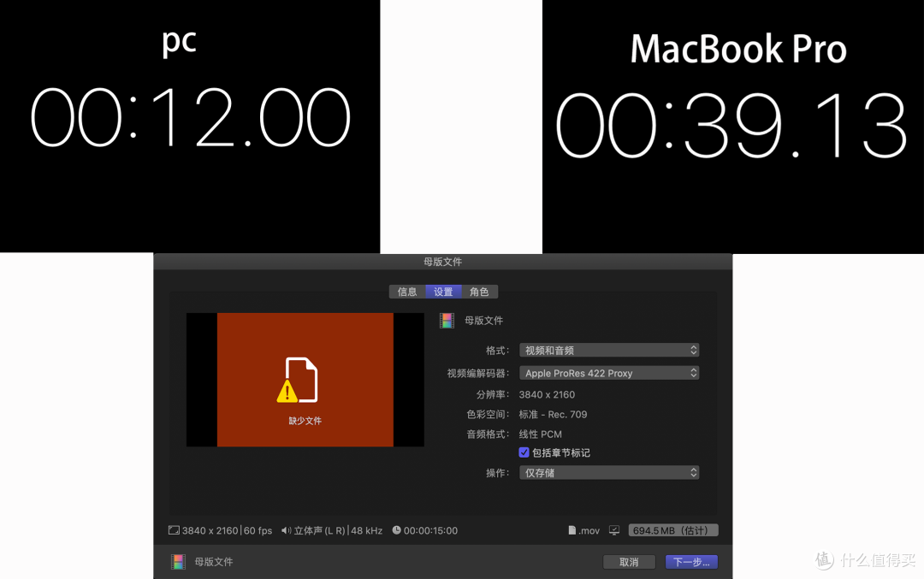The width and height of the screenshot is (924, 579).
Task: Click the 色彩空间 value 标准 - Rec. 709
Action: [553, 415]
